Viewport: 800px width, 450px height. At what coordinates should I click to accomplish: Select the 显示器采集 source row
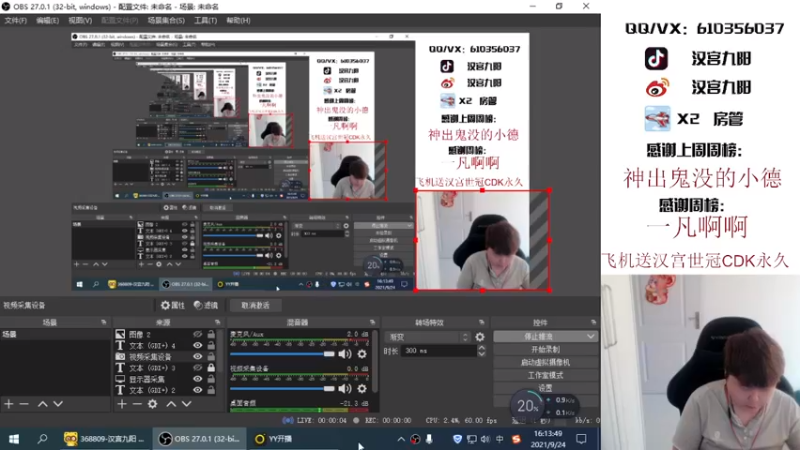coord(165,379)
